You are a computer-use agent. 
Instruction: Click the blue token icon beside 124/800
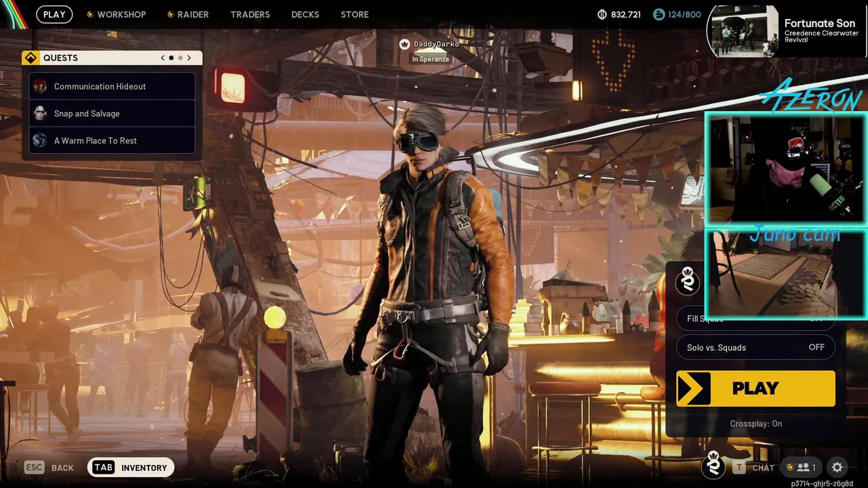pos(658,14)
